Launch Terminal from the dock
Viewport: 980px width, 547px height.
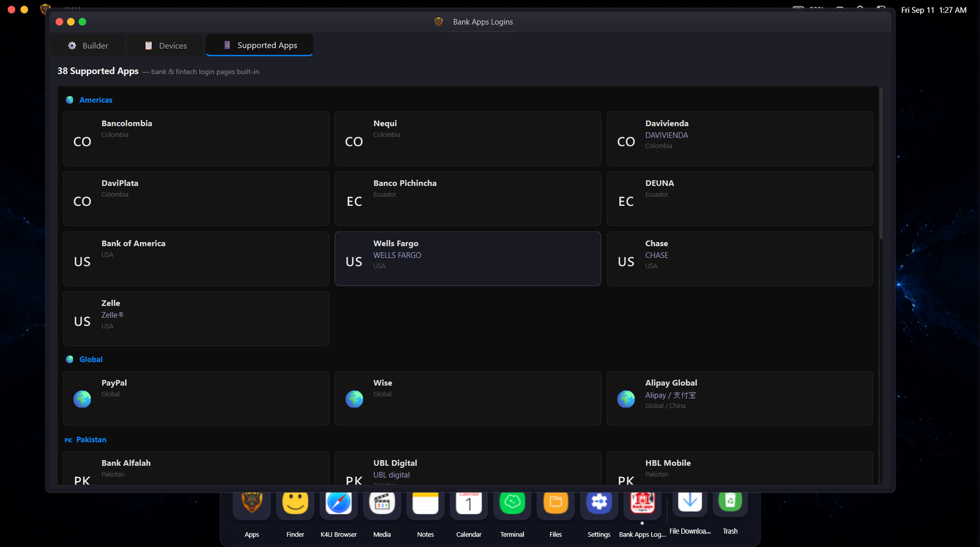tap(512, 503)
